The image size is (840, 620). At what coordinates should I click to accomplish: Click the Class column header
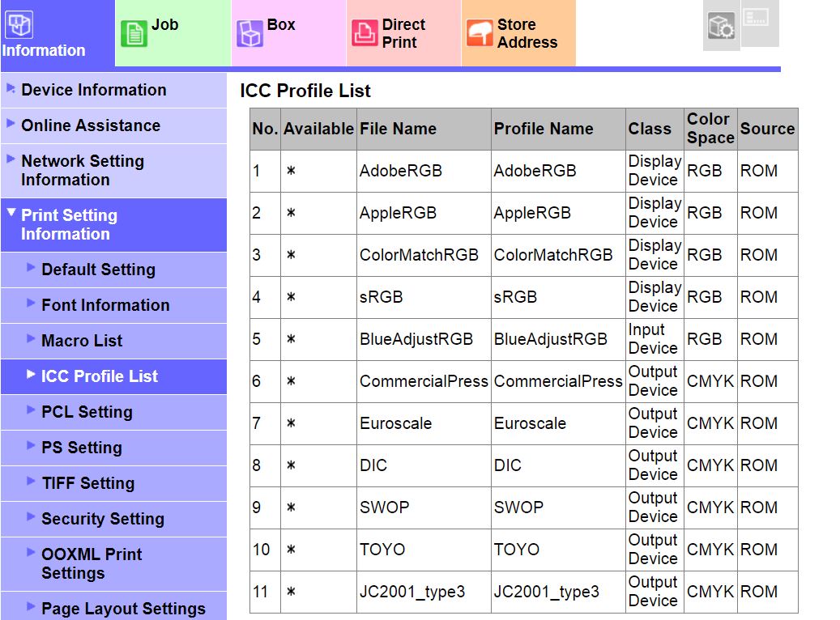[655, 129]
